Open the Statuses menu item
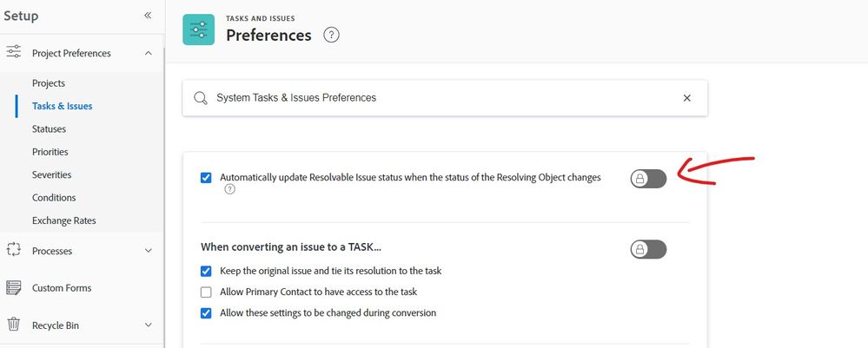This screenshot has width=868, height=348. click(x=49, y=129)
